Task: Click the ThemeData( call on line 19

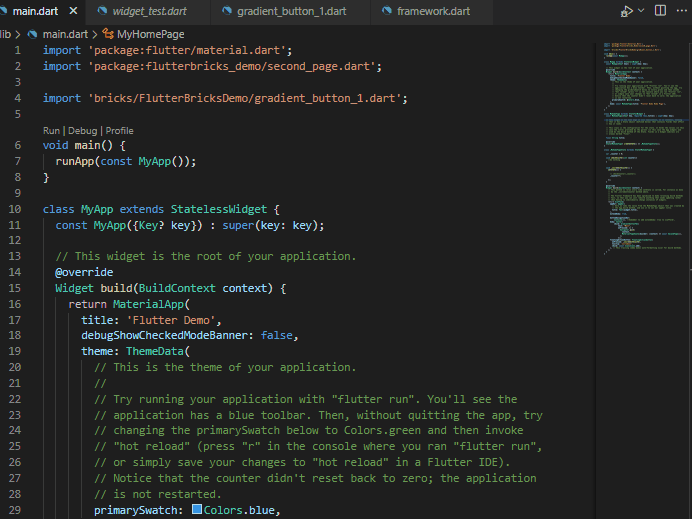Action: [x=158, y=351]
